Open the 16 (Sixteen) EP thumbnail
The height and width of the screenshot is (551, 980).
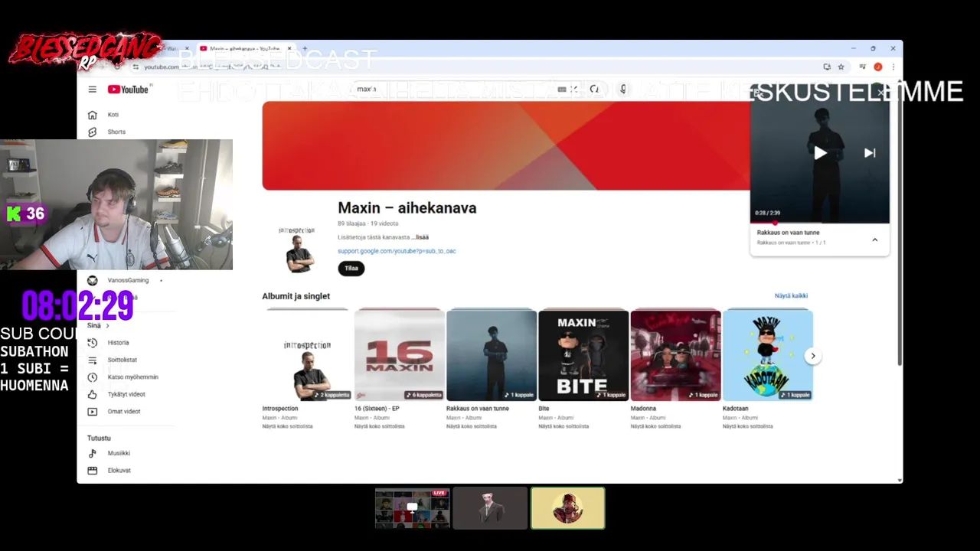coord(399,355)
